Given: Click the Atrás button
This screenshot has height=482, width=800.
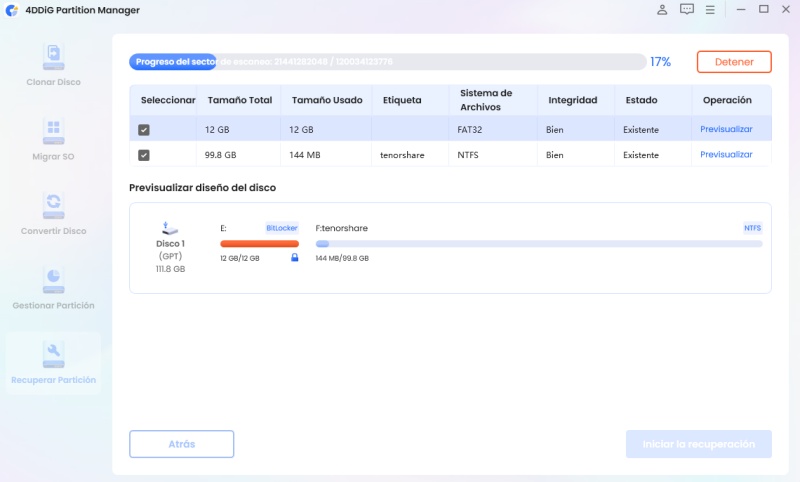Looking at the screenshot, I should tap(181, 444).
